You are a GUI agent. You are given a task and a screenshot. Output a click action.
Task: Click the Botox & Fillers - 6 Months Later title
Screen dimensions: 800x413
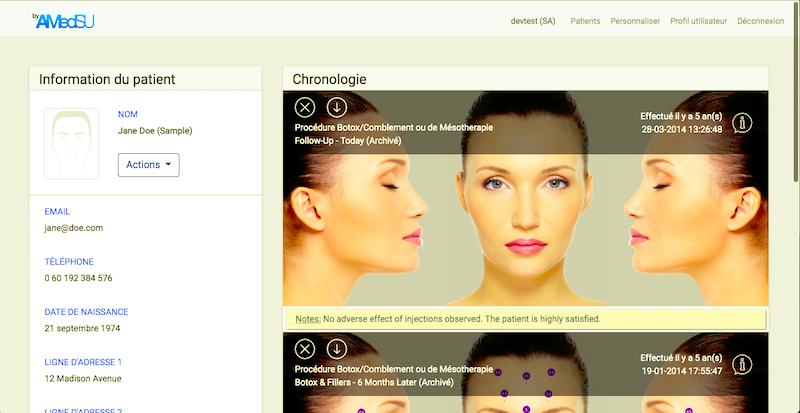click(x=373, y=382)
